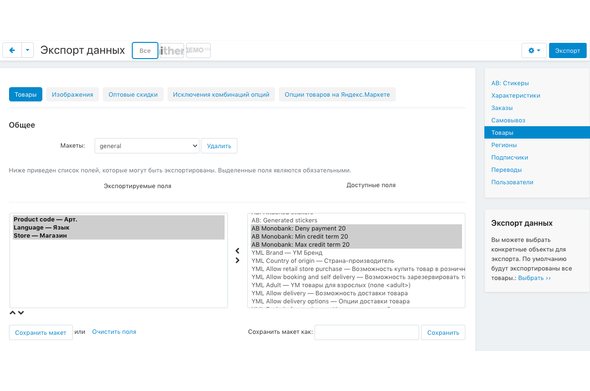
Task: Select 'AB Monobank: Deny payment 20' field
Action: coord(356,228)
